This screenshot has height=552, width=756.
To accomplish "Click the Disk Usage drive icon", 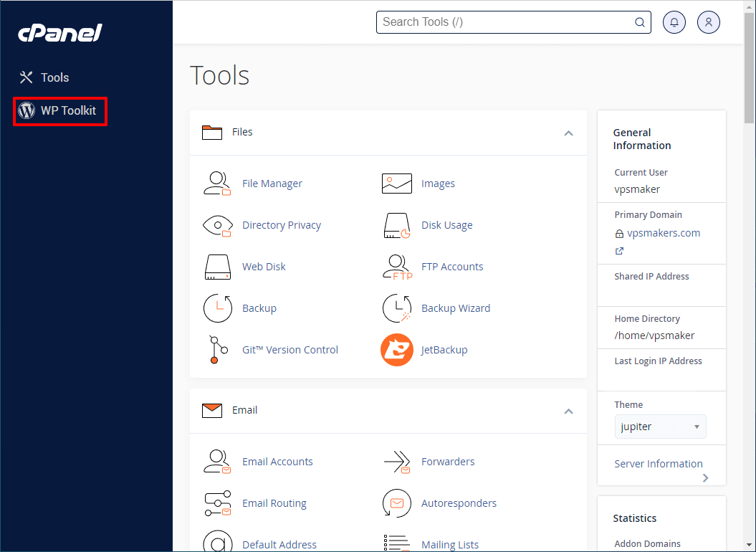I will point(397,225).
